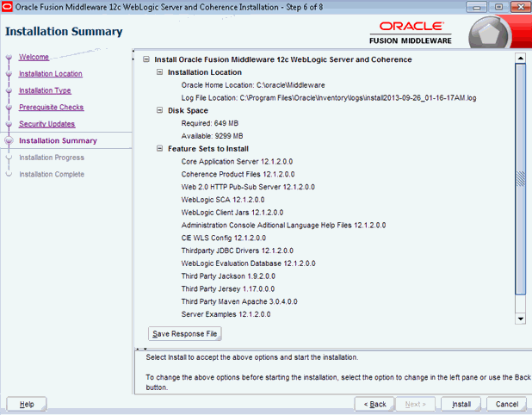The height and width of the screenshot is (415, 532).
Task: Click the summary scrollbar down arrow
Action: (x=520, y=319)
